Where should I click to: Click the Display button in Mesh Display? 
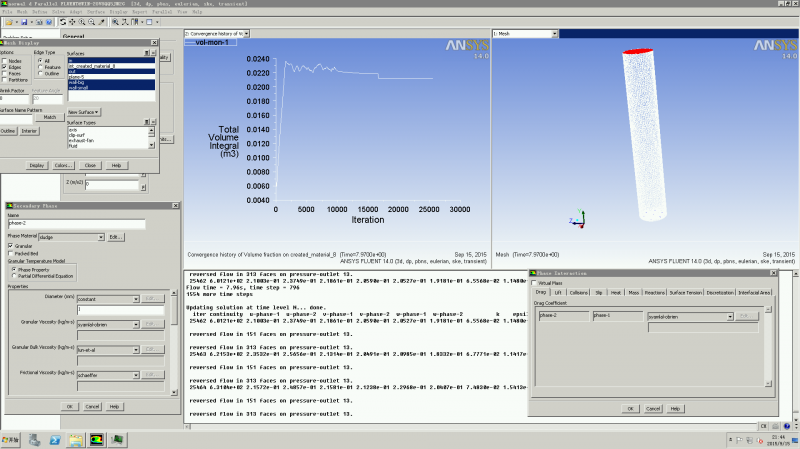point(36,165)
